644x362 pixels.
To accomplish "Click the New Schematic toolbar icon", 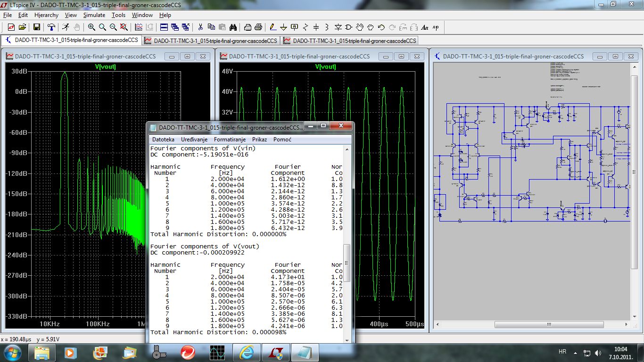I will click(x=11, y=27).
